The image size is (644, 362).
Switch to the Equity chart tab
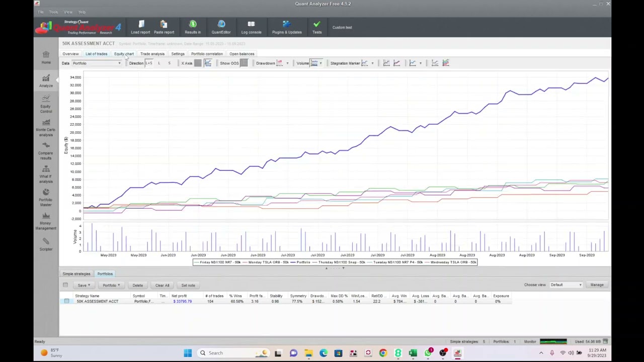tap(124, 54)
